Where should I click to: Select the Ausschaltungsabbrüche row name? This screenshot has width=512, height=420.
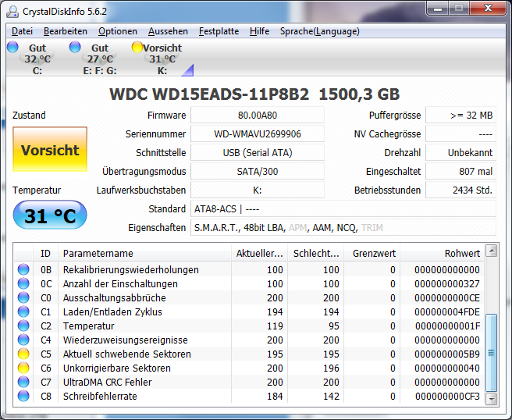click(115, 298)
